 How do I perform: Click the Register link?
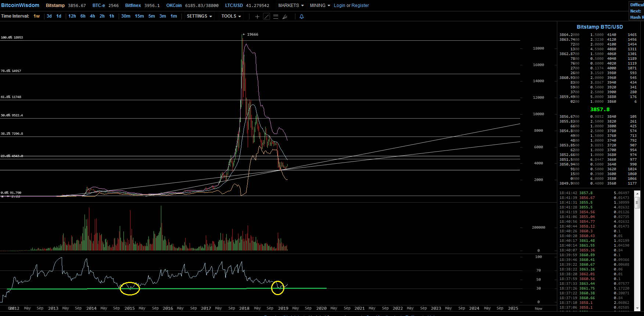click(x=360, y=6)
